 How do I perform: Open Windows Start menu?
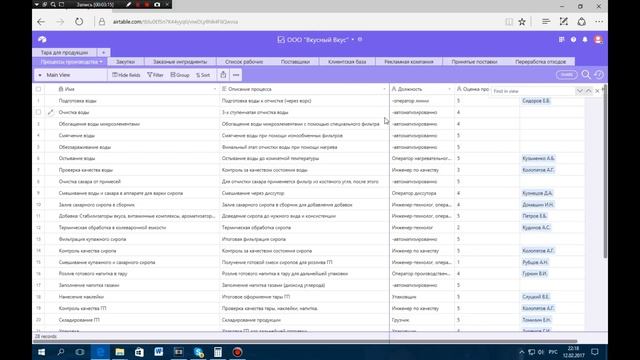coord(41,352)
